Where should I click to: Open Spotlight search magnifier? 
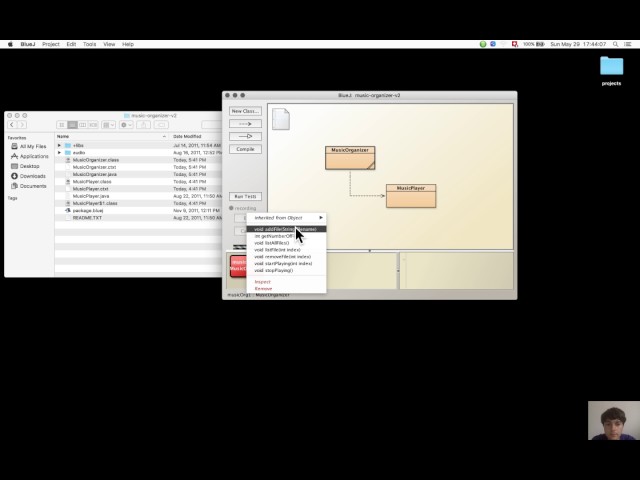pyautogui.click(x=615, y=44)
